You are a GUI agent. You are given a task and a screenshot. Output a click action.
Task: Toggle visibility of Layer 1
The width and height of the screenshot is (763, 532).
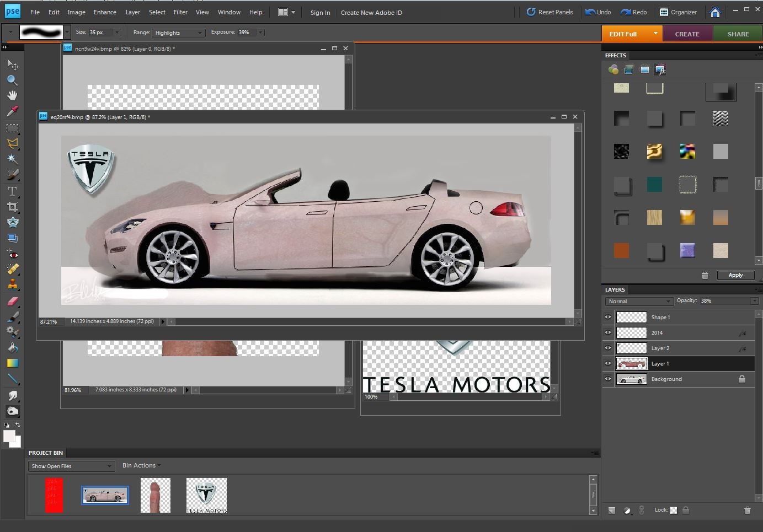(608, 363)
